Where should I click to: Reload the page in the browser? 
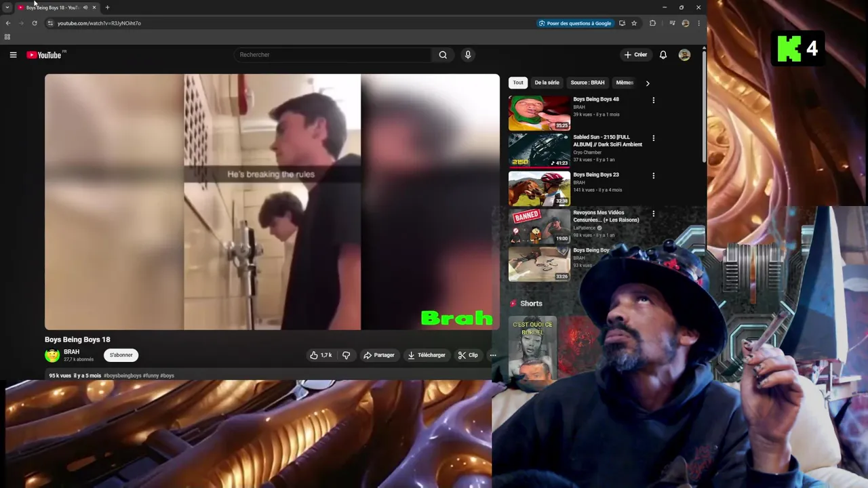point(35,23)
